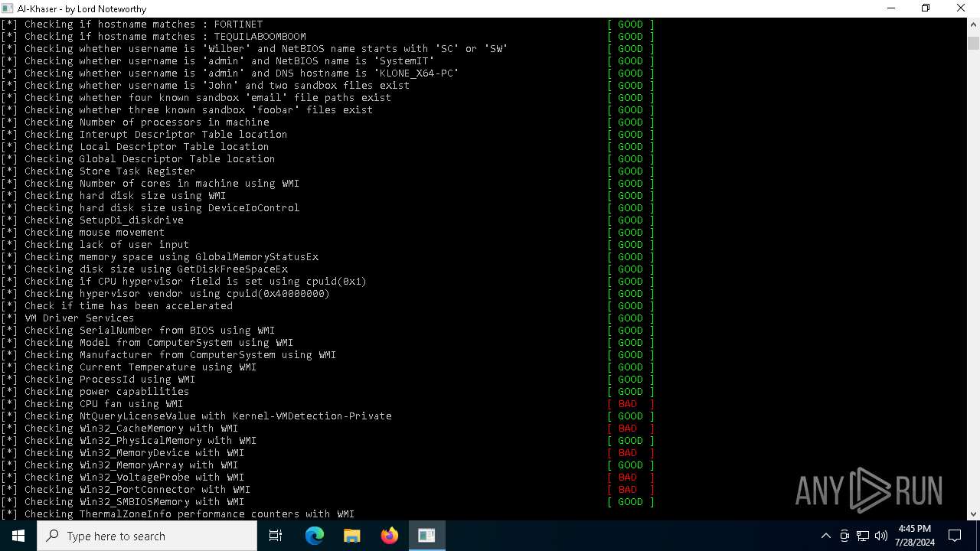Click 'hypervisor vendor using cpuid(0x40000000)' line
The image size is (980, 551).
[165, 294]
